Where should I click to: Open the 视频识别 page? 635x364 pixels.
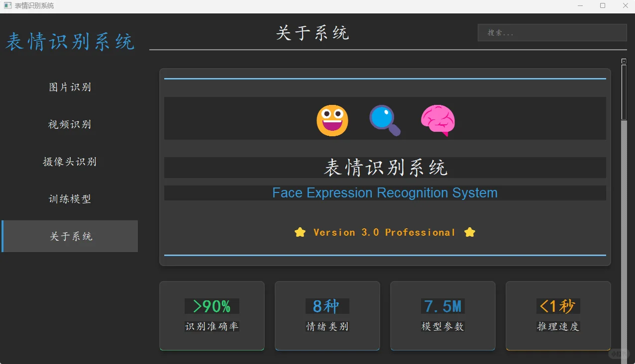click(70, 124)
